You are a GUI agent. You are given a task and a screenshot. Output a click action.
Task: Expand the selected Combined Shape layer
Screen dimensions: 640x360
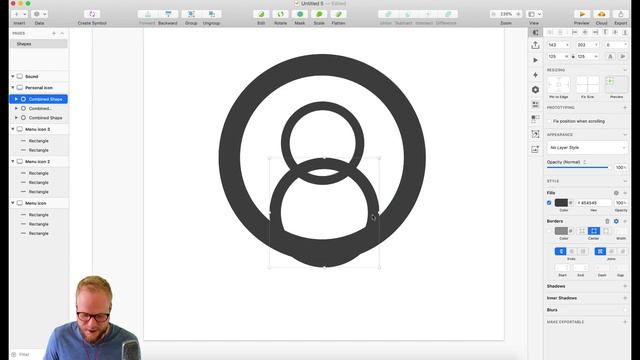[16, 99]
